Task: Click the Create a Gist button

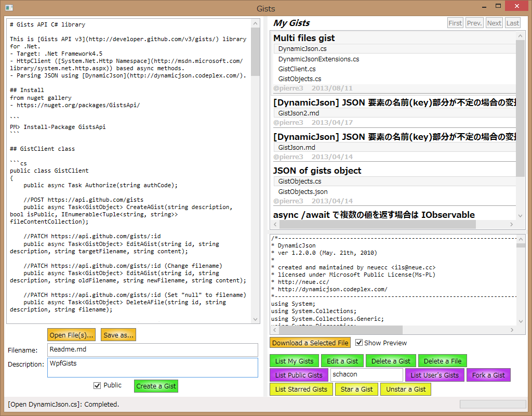Action: pos(156,386)
